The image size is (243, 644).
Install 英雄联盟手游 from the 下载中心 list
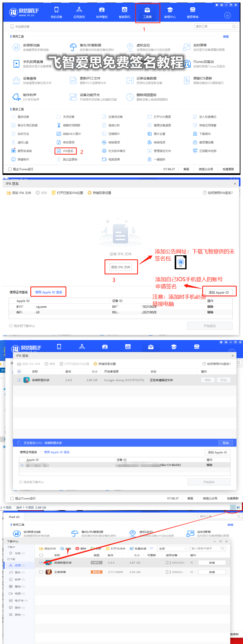212,563
